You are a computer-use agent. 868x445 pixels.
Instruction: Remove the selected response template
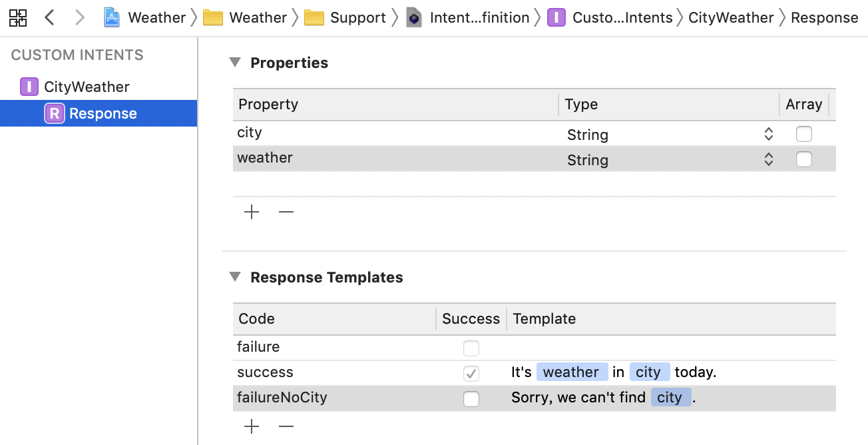click(x=286, y=427)
